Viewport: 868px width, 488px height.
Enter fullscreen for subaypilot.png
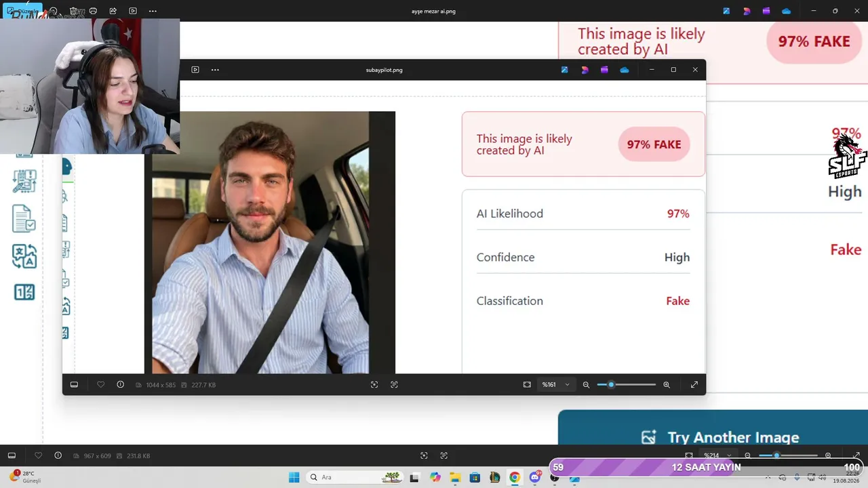coord(694,385)
